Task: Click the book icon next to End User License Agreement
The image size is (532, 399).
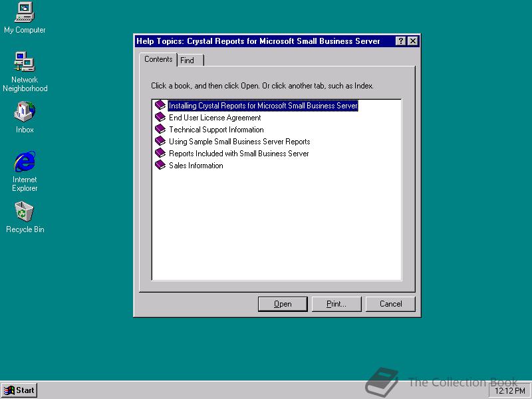Action: click(x=160, y=117)
